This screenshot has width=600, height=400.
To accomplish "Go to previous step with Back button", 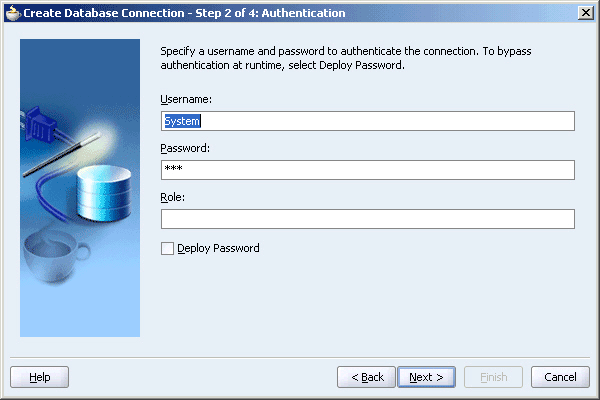I will point(366,377).
